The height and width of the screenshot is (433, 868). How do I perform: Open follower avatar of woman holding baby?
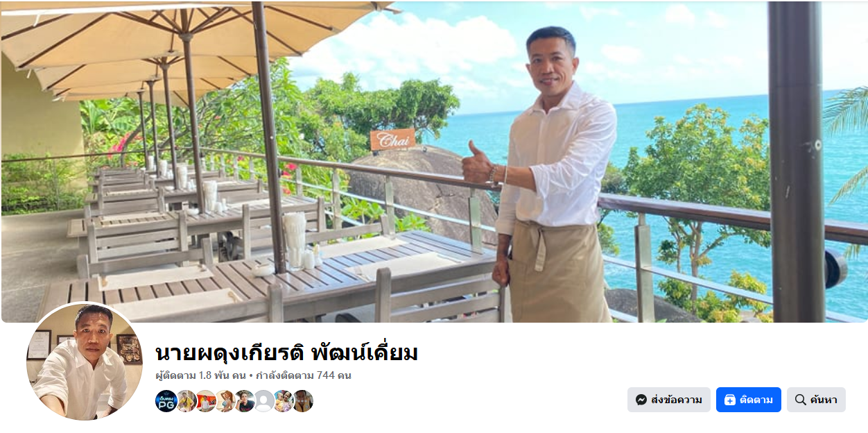pos(284,401)
